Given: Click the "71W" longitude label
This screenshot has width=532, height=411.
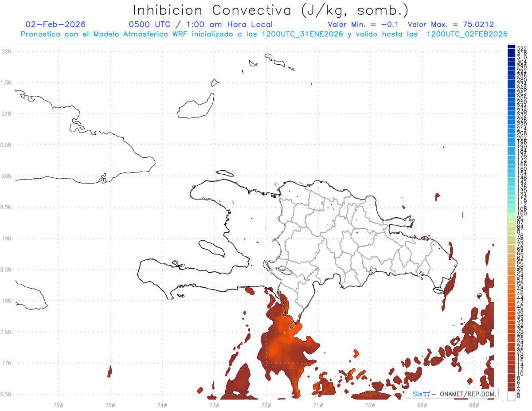Looking at the screenshot, I should [318, 404].
